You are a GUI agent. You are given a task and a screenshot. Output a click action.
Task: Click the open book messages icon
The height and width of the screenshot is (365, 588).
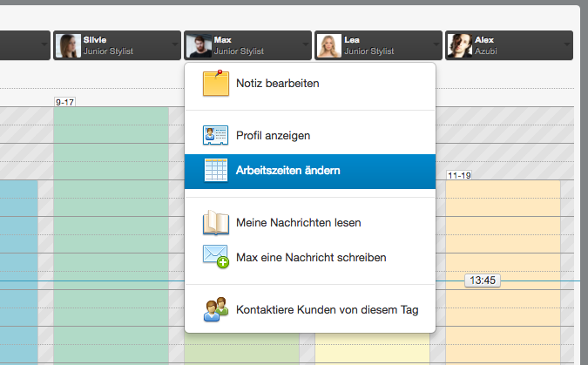216,222
